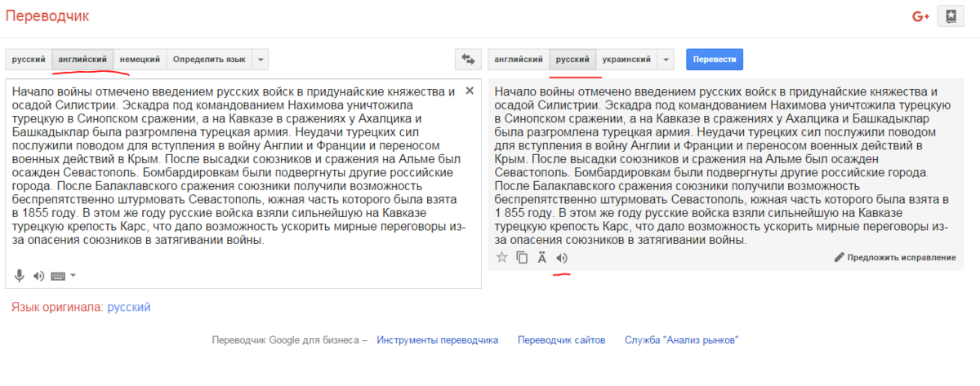Expand the target language list
This screenshot has width=980, height=386.
click(x=666, y=60)
